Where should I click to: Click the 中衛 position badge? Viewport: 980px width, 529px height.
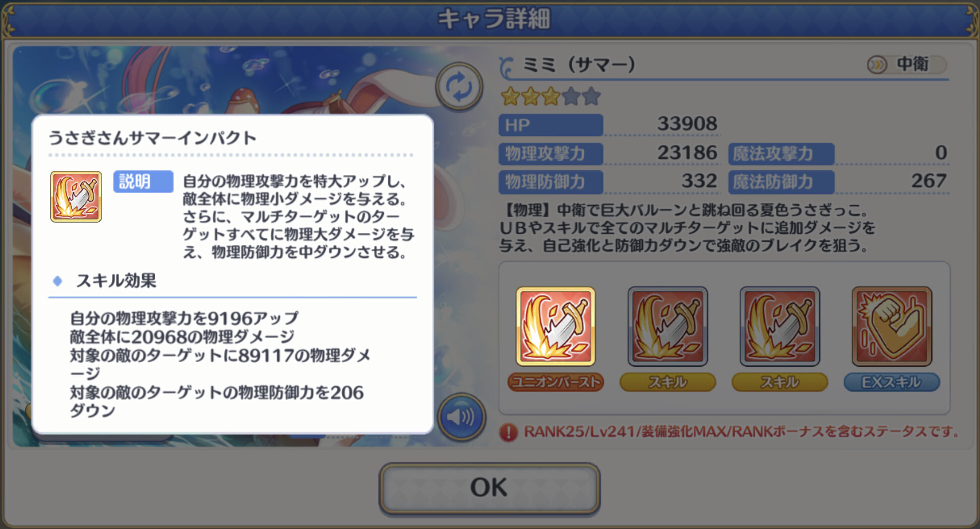(906, 64)
